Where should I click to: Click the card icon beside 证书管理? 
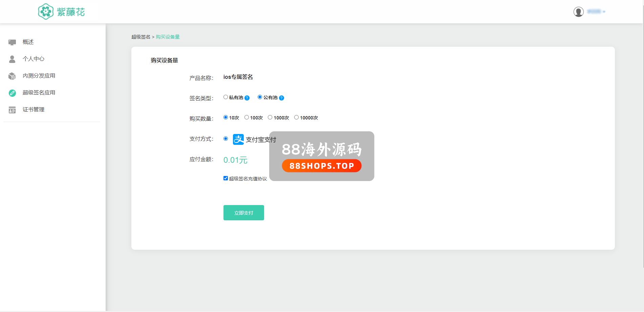pos(12,110)
